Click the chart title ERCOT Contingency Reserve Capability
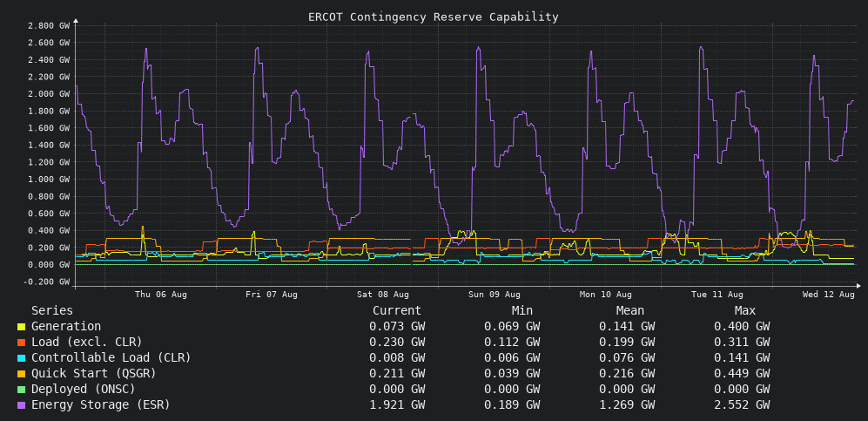Viewport: 868px width, 421px height. click(x=434, y=17)
